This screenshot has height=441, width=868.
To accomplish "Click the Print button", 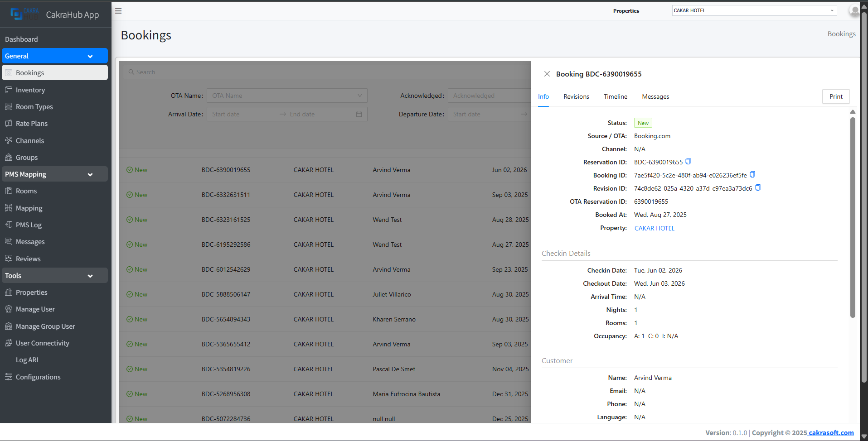I will coord(835,96).
